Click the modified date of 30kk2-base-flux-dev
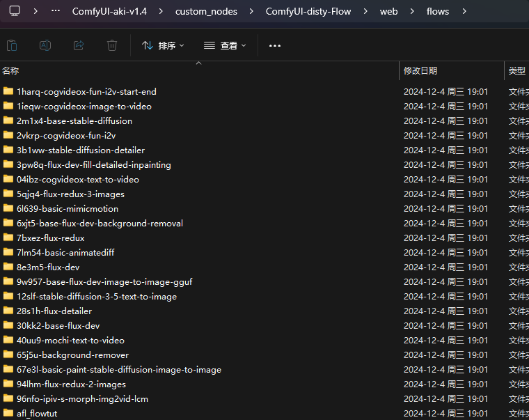The image size is (529, 420). point(445,326)
